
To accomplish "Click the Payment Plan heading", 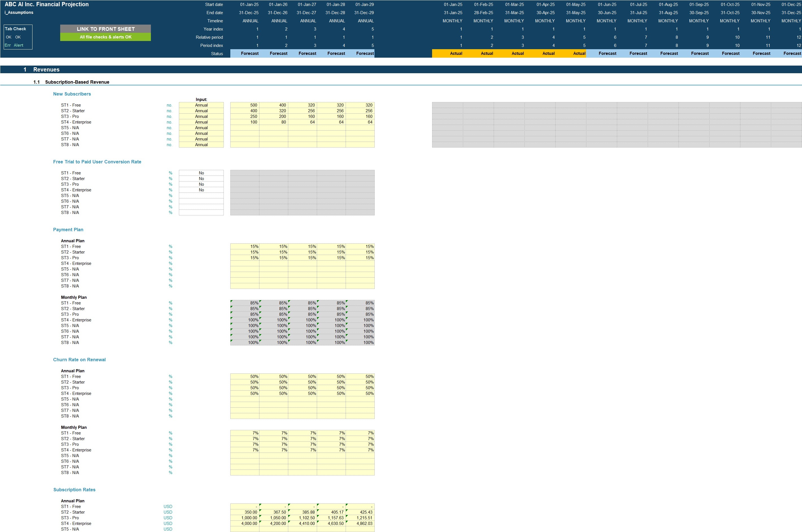I will point(68,230).
